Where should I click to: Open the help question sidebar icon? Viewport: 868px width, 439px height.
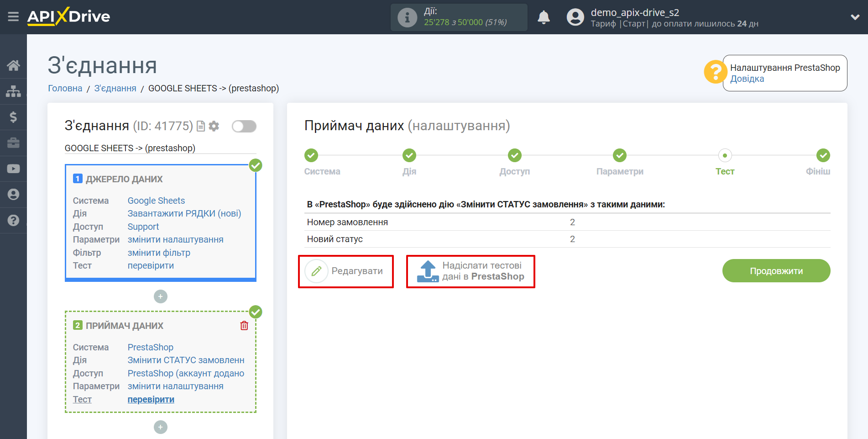tap(13, 220)
